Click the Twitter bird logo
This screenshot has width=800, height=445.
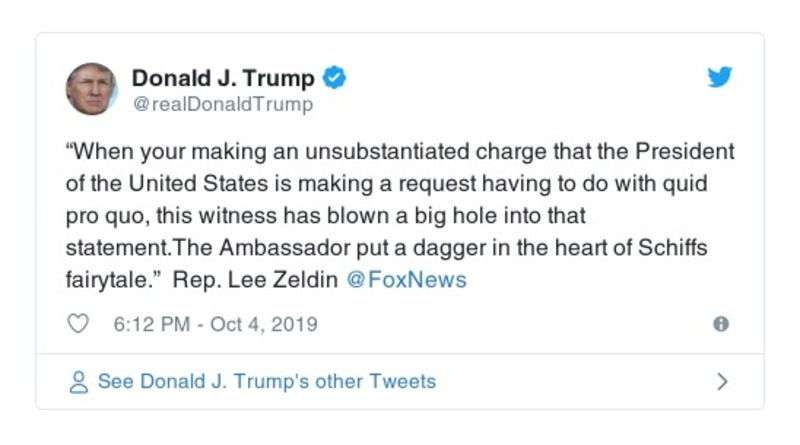point(720,78)
